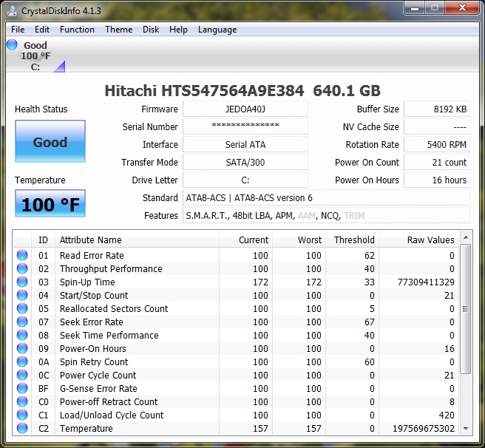This screenshot has height=448, width=485.
Task: Select the Good 100 °F C: disk entry
Action: pyautogui.click(x=35, y=55)
